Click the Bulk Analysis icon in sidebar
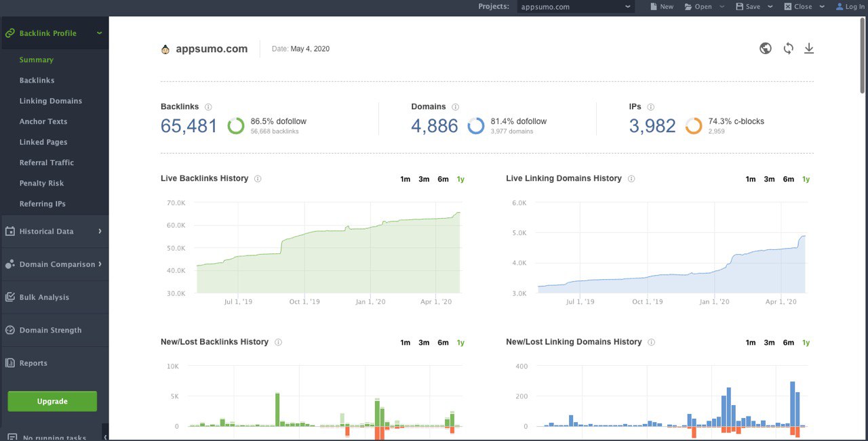The image size is (868, 441). [10, 297]
